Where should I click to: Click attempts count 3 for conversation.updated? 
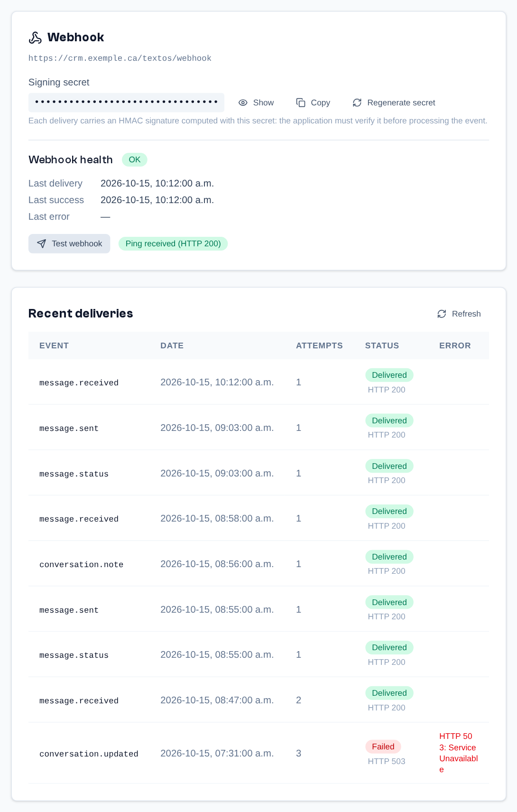pos(298,753)
